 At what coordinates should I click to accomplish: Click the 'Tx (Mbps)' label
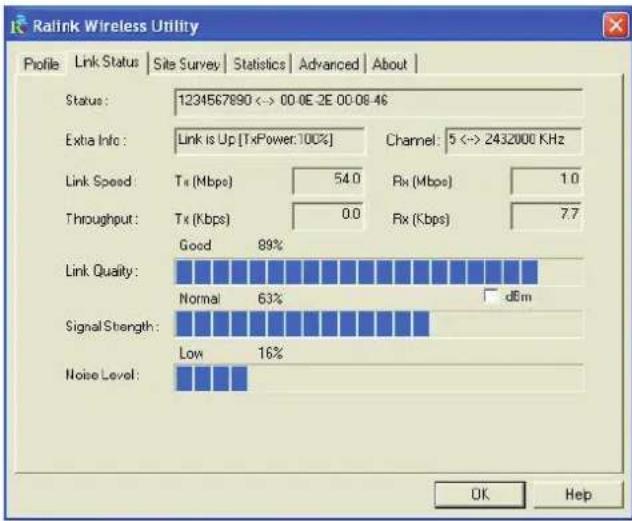pyautogui.click(x=204, y=181)
